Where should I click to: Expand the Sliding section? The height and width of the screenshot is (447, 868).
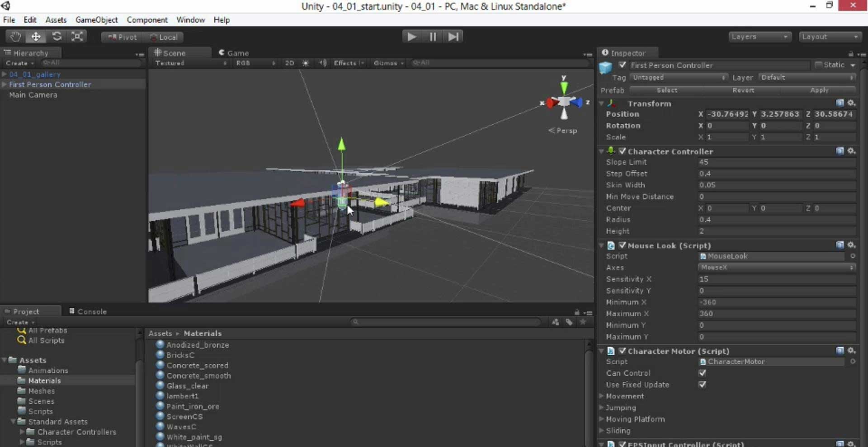[602, 430]
